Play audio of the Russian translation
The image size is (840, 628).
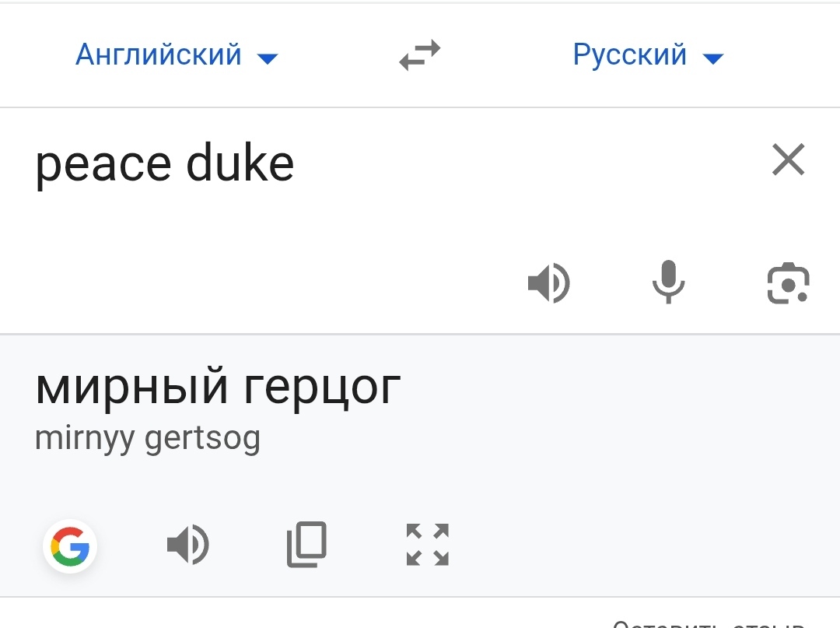(x=188, y=545)
